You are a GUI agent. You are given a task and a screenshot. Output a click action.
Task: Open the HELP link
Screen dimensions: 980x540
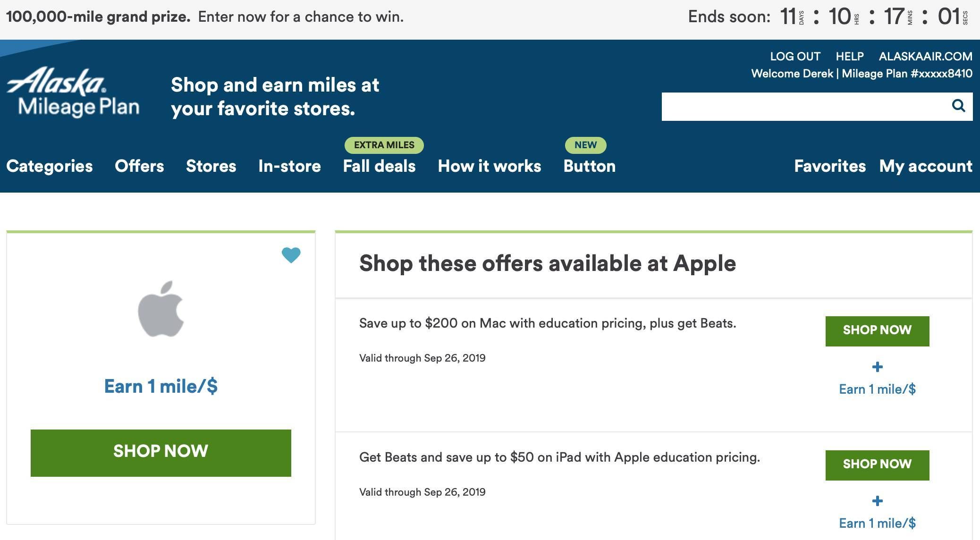click(x=850, y=57)
